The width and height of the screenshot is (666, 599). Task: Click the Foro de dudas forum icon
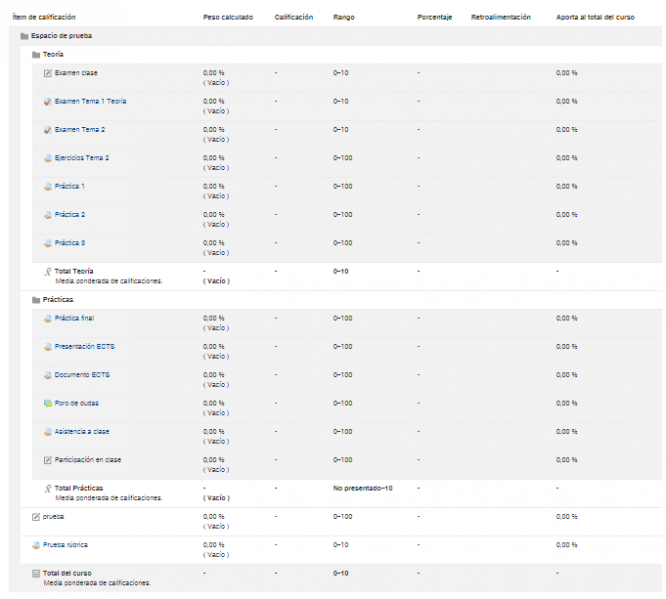point(48,403)
